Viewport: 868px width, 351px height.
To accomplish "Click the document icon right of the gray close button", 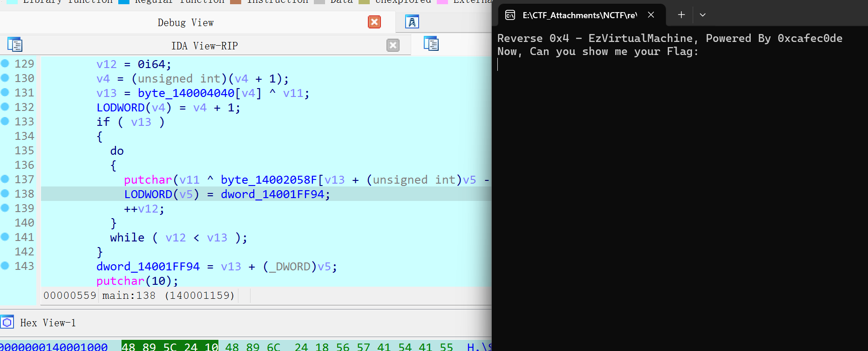I will 431,44.
